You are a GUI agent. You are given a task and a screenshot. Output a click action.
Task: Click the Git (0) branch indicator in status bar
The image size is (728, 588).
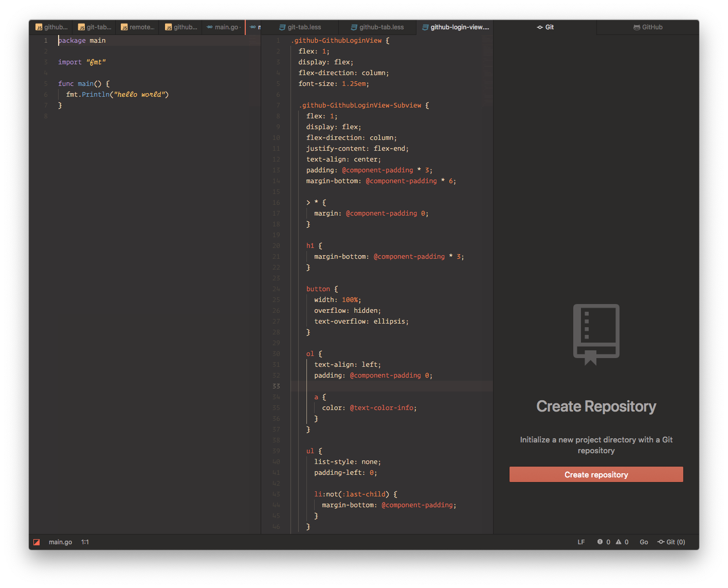pyautogui.click(x=671, y=541)
